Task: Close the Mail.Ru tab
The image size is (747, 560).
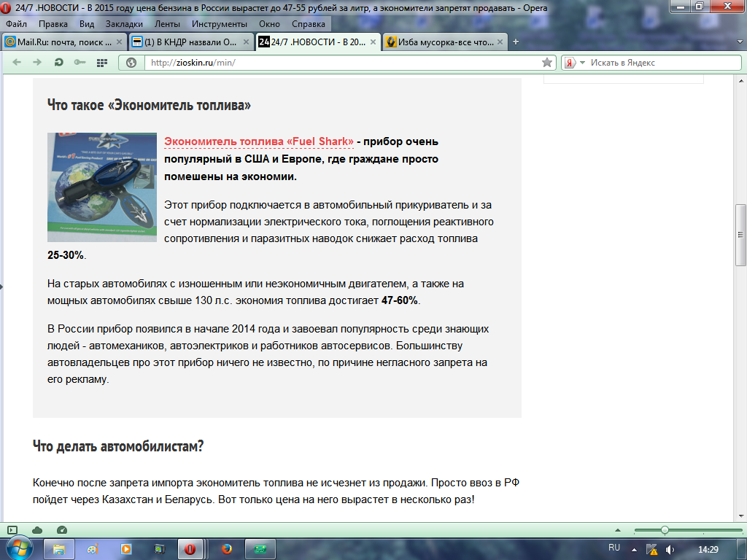Action: 119,42
